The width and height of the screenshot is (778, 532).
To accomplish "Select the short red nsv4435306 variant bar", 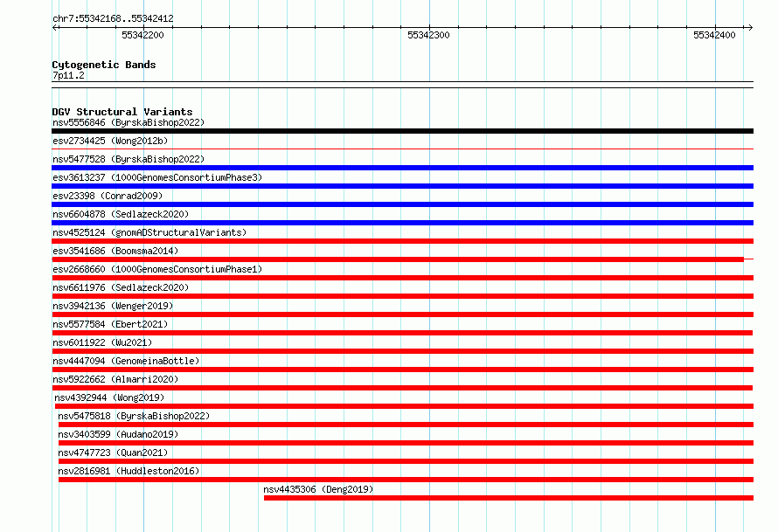I will [x=509, y=498].
